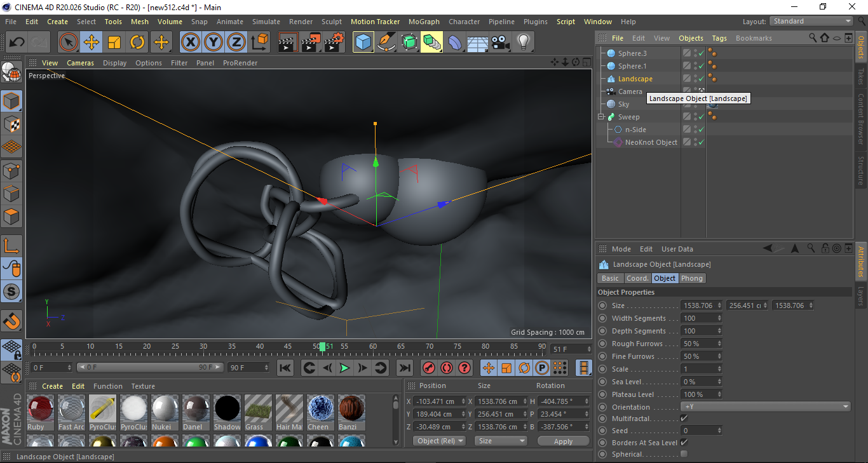Add a Light object
This screenshot has height=463, width=868.
[524, 43]
